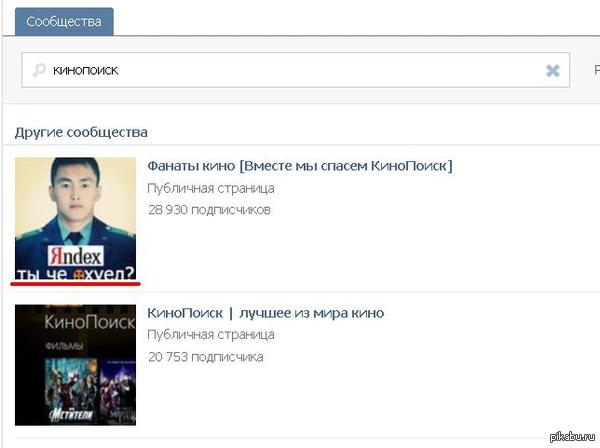Click the cut-off label right of search box
Image resolution: width=600 pixels, height=448 pixels.
595,71
